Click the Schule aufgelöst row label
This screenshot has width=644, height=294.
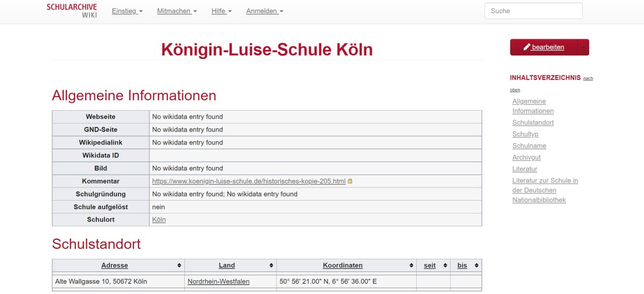click(100, 207)
